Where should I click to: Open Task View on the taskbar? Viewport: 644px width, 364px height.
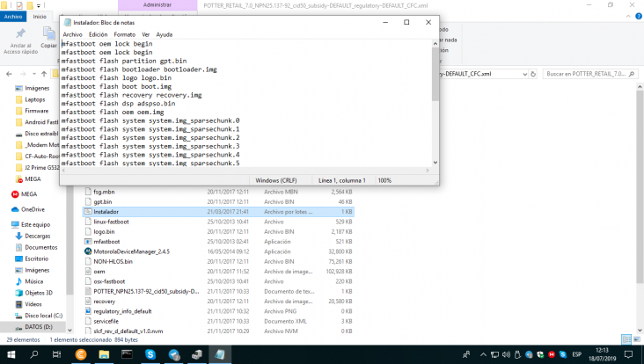click(x=56, y=354)
